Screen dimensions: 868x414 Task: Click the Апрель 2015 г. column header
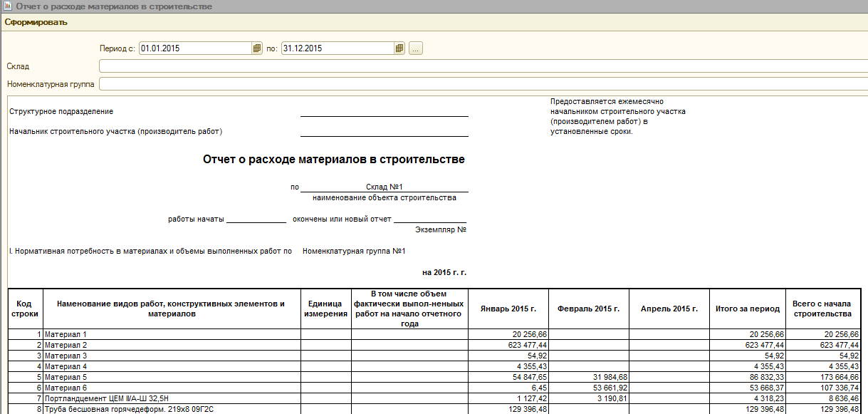(x=669, y=309)
